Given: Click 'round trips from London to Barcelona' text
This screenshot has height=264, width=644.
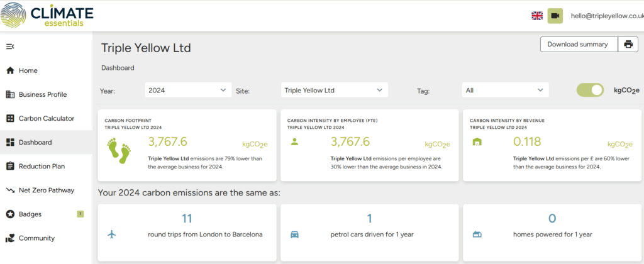Looking at the screenshot, I should 206,234.
